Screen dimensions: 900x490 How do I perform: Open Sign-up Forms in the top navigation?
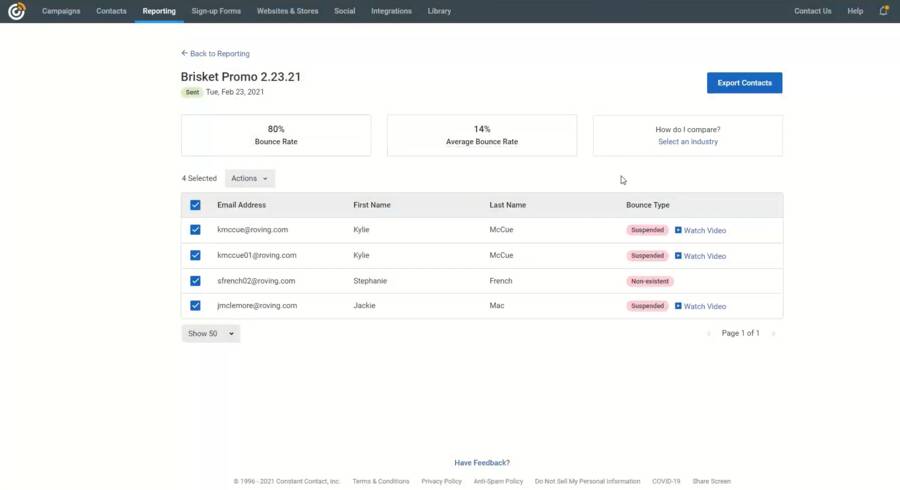tap(216, 11)
